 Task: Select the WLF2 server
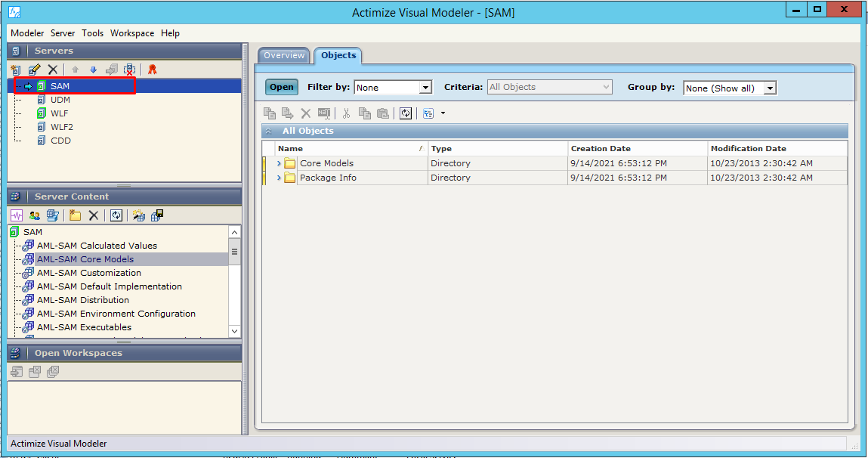coord(61,128)
